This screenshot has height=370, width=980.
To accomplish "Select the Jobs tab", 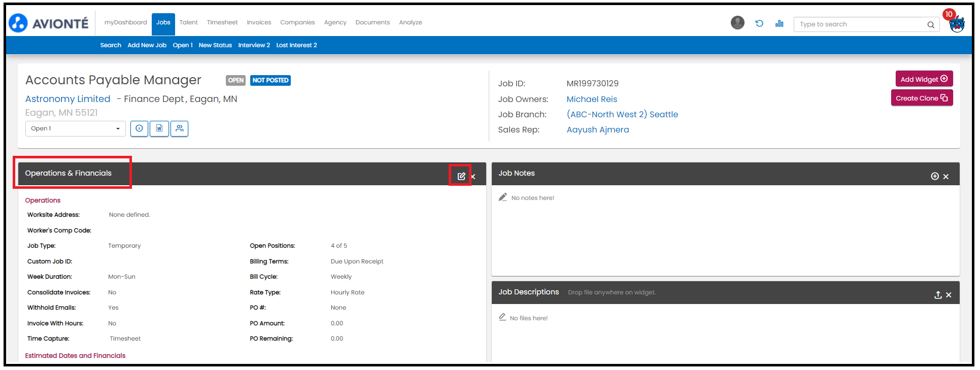I will tap(163, 24).
